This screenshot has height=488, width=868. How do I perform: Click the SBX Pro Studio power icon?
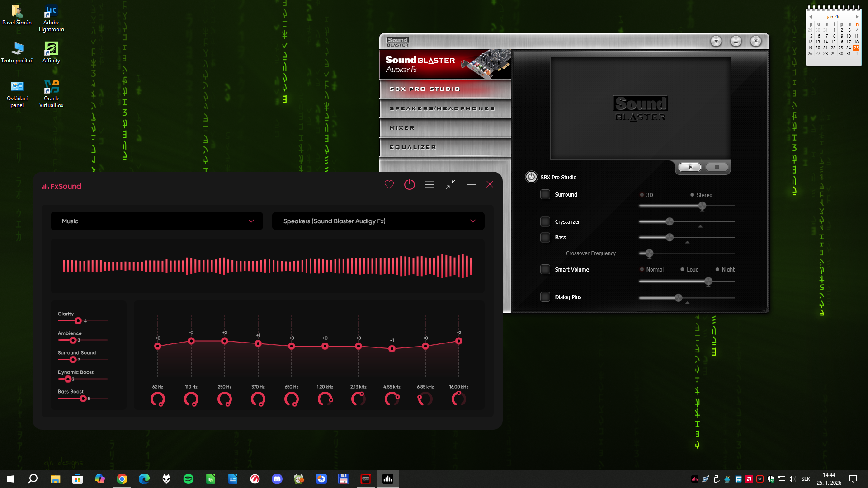[x=531, y=177]
